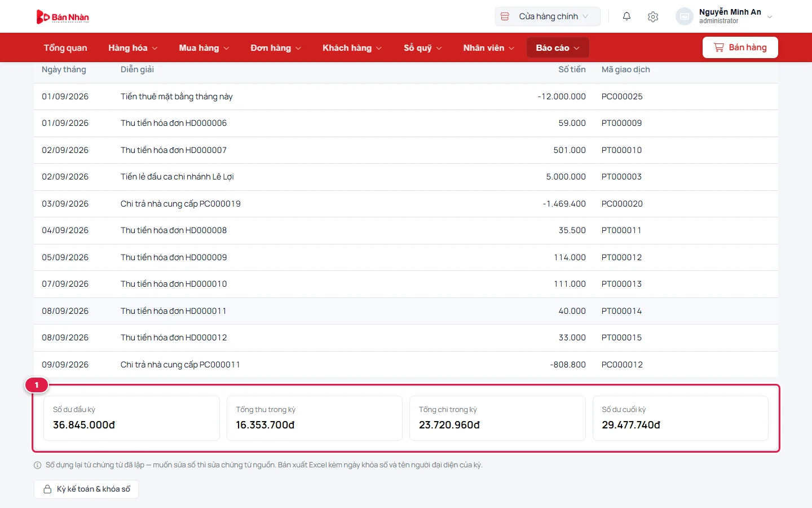Expand the Đơn hàng menu
This screenshot has width=812, height=508.
pos(276,48)
